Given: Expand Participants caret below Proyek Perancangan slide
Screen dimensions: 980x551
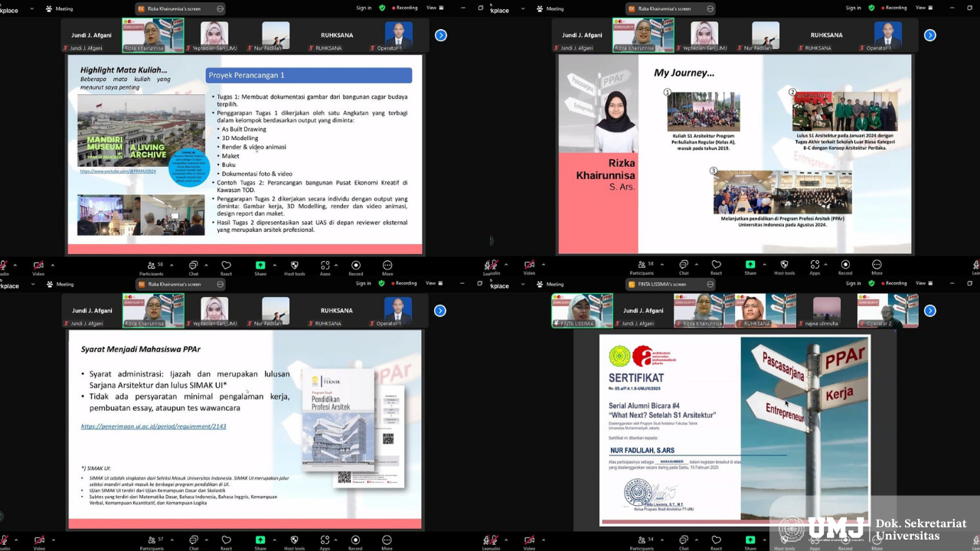Looking at the screenshot, I should point(171,265).
